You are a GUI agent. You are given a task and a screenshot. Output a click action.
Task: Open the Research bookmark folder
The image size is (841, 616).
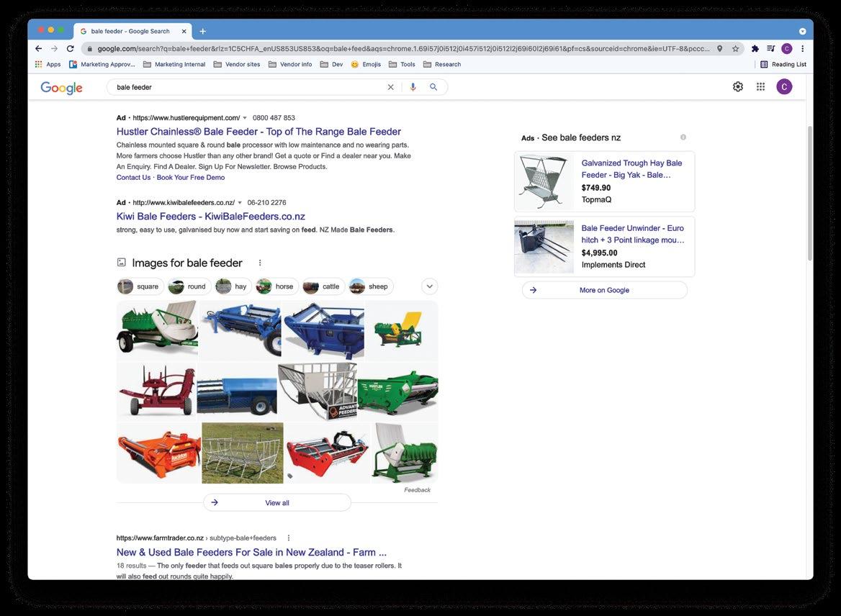(442, 64)
